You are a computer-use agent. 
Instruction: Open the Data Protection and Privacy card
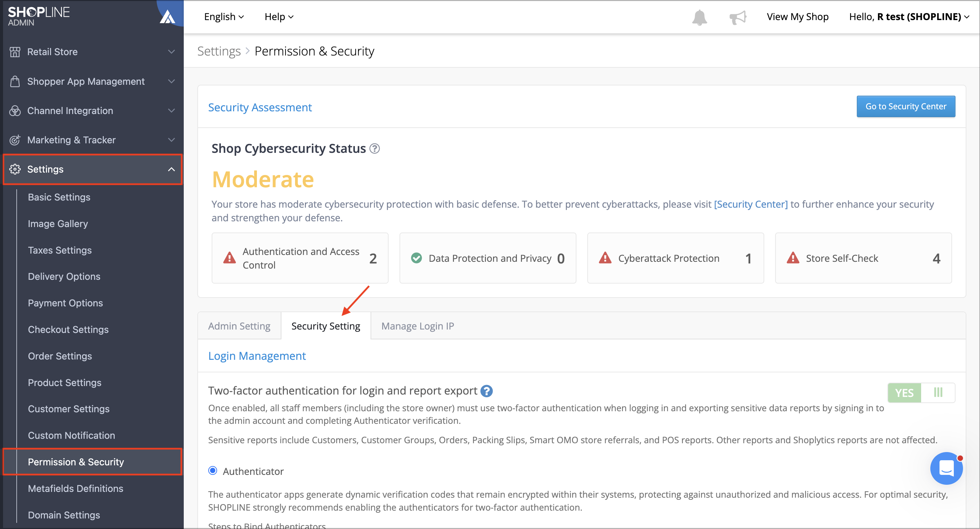[x=488, y=258]
